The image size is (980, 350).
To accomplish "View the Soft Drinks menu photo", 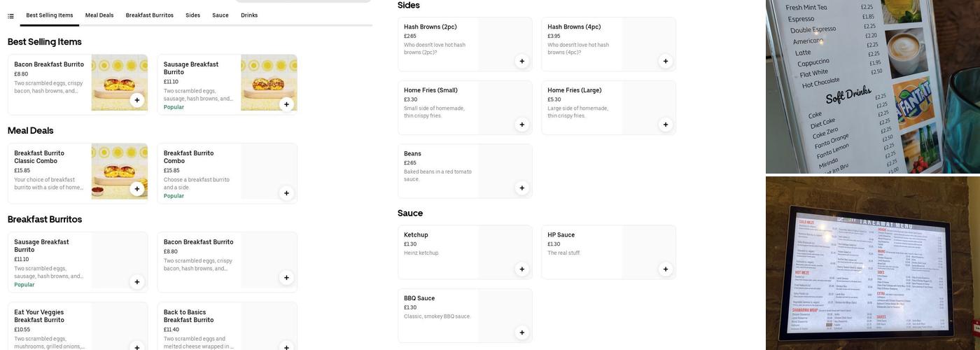I will click(872, 87).
